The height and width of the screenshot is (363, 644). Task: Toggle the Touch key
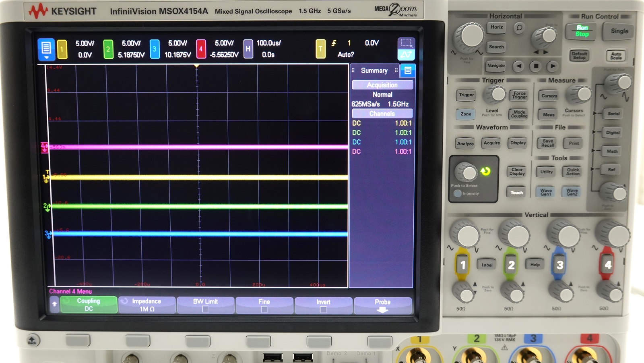pos(517,193)
